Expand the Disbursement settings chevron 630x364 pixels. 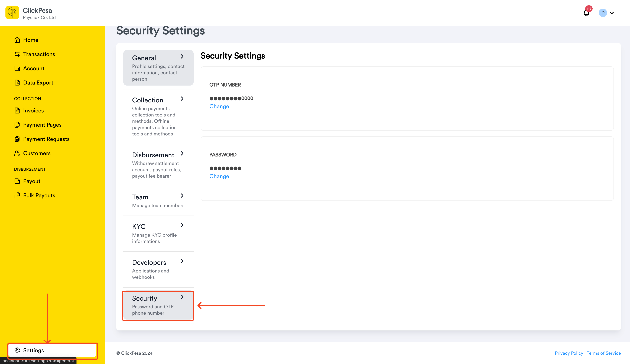[182, 154]
